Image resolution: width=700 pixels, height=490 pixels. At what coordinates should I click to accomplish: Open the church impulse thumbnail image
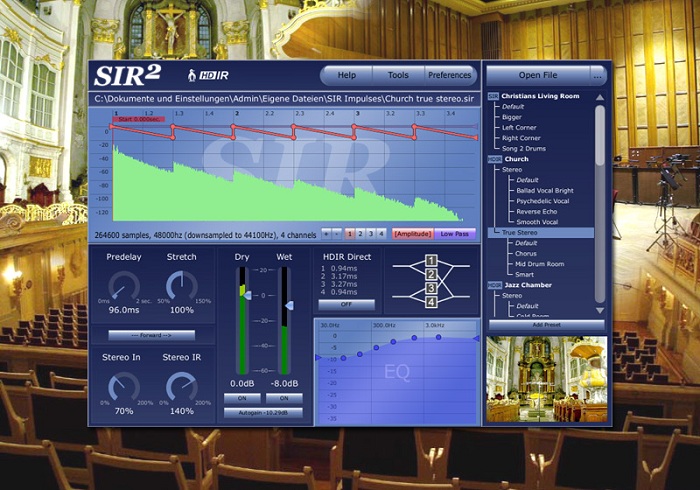point(546,379)
